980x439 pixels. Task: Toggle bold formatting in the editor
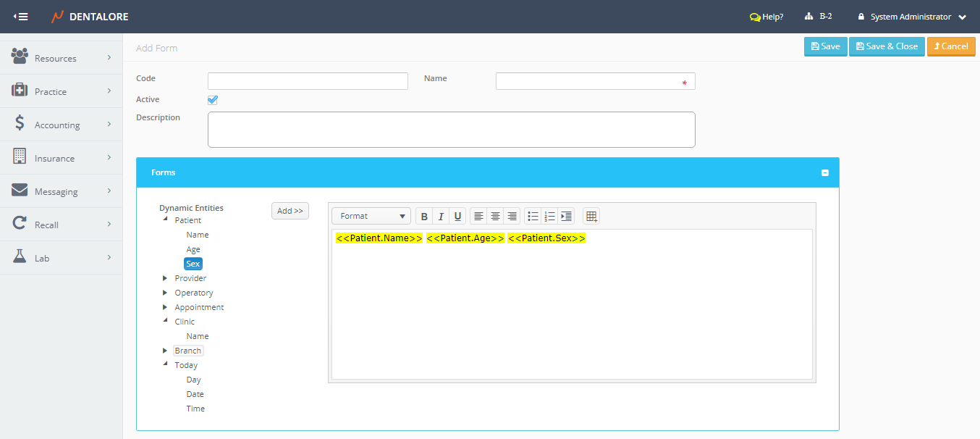tap(424, 217)
